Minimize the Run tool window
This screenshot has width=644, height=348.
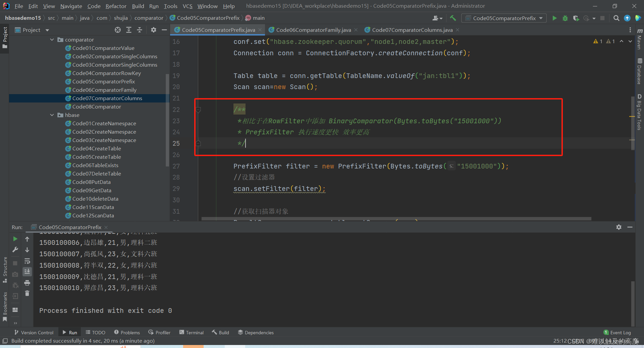(630, 227)
